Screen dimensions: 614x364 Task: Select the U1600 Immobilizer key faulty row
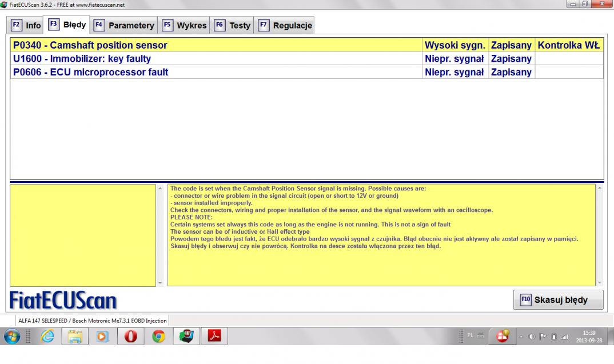pos(306,59)
